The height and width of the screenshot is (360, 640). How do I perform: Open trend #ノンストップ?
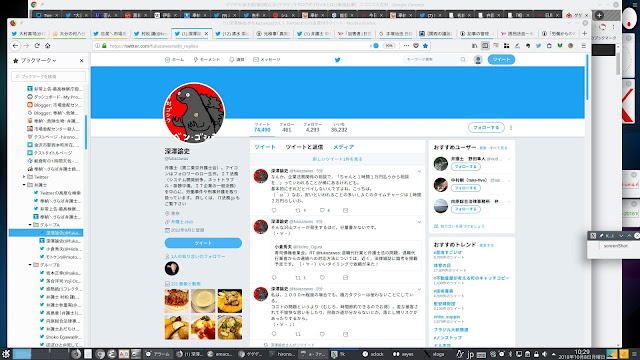click(448, 338)
